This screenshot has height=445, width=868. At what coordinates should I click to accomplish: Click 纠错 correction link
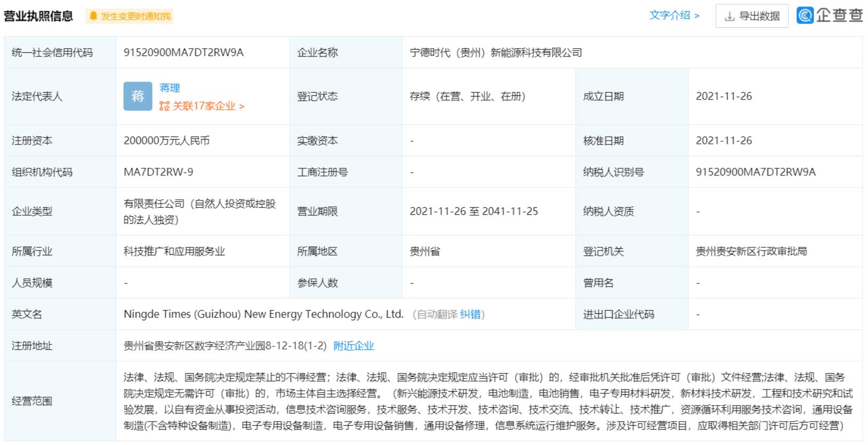[x=470, y=314]
